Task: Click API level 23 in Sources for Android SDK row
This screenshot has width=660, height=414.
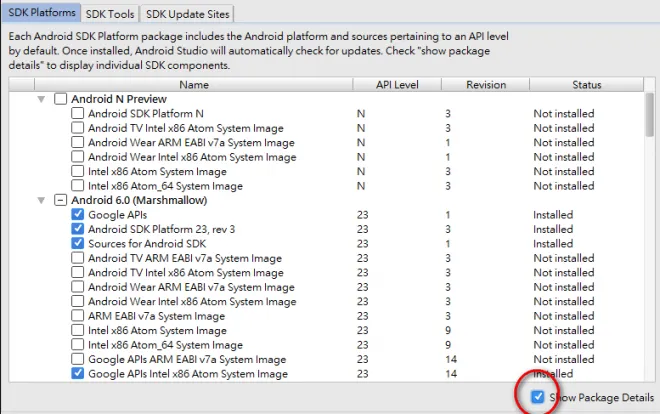Action: pyautogui.click(x=362, y=244)
